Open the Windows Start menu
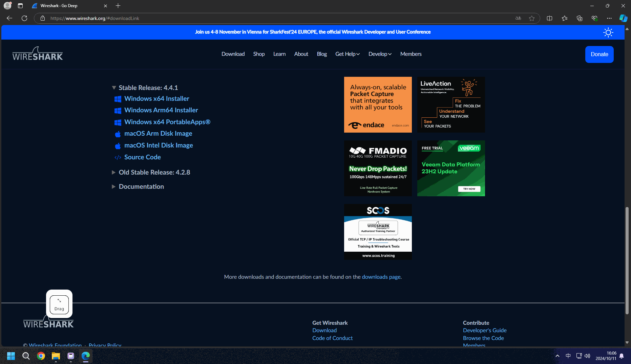631x364 pixels. click(x=11, y=356)
